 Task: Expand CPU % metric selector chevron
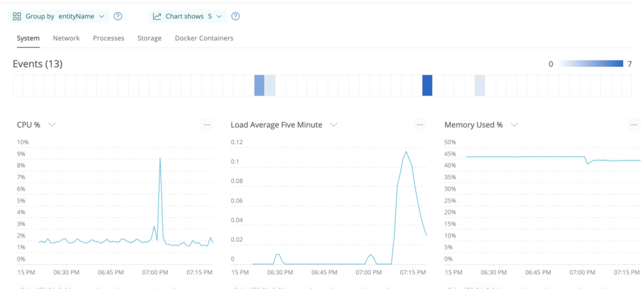pos(52,125)
